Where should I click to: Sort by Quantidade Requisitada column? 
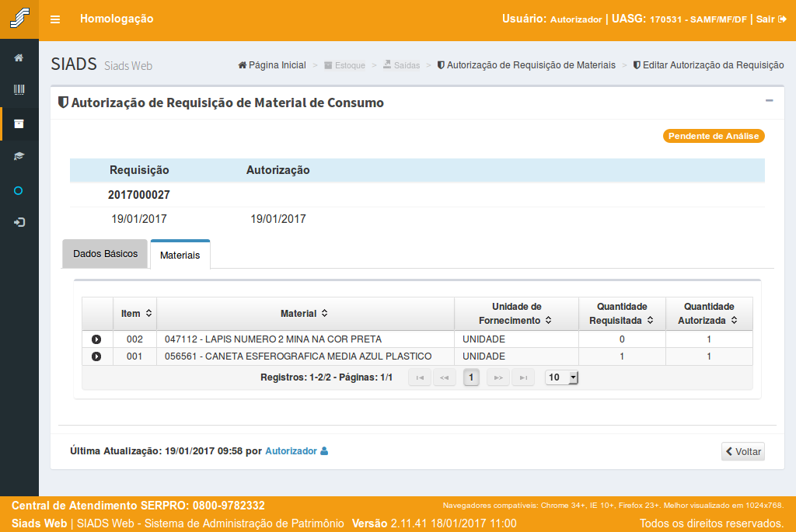[x=622, y=314]
